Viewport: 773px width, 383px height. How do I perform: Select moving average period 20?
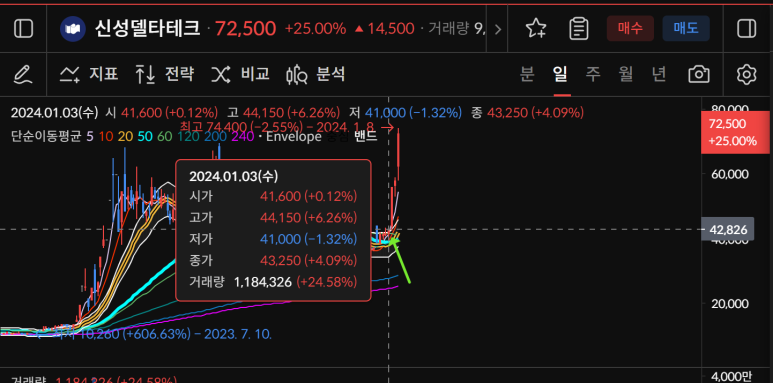pos(126,137)
